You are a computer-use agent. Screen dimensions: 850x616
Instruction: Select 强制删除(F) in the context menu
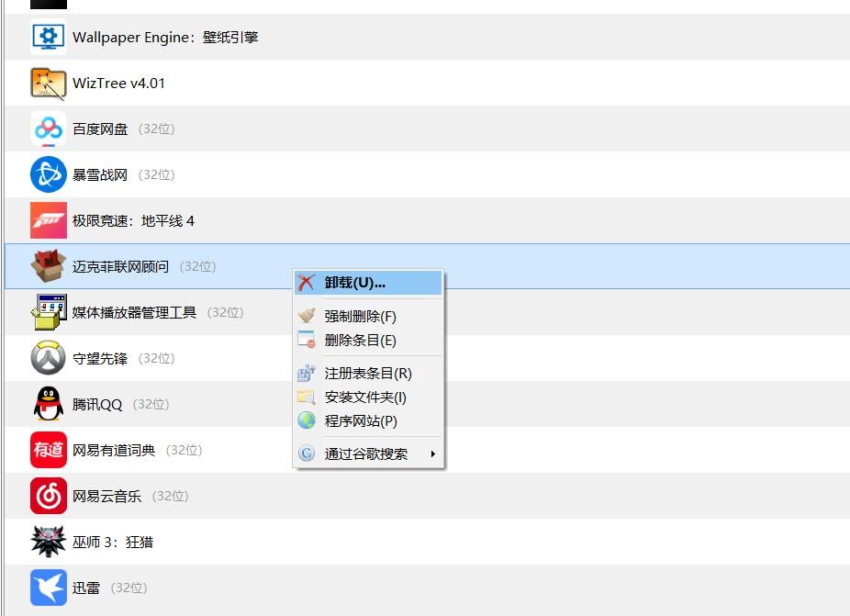pos(360,316)
